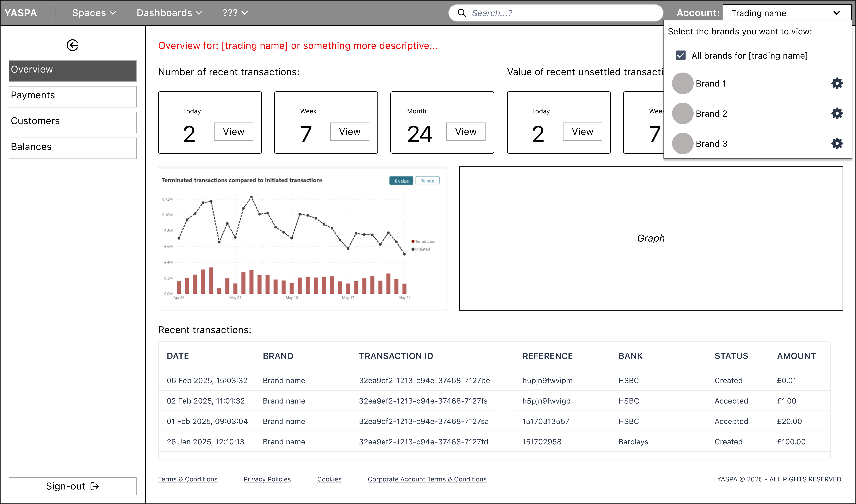Open settings gear for Brand 1
The image size is (856, 504).
[837, 83]
